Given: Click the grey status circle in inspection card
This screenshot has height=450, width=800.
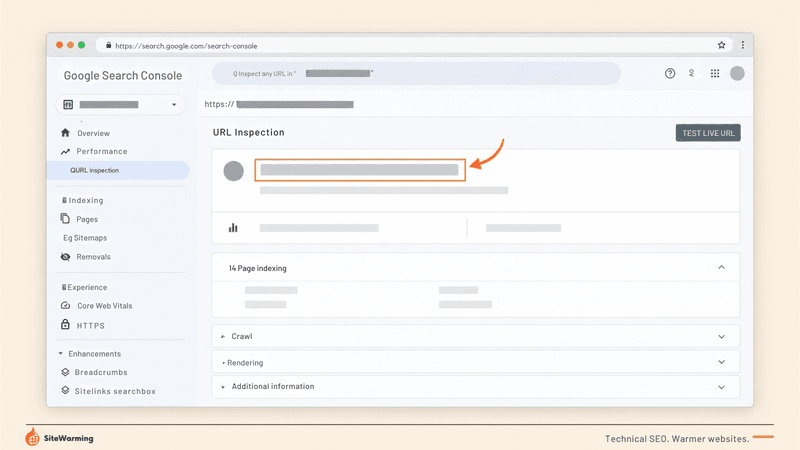Looking at the screenshot, I should click(234, 171).
